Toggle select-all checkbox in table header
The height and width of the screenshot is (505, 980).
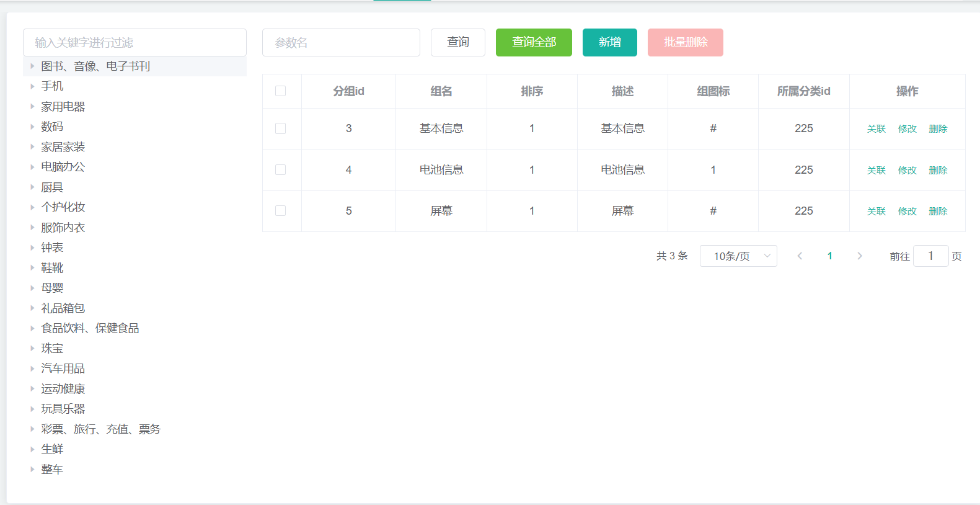[280, 91]
